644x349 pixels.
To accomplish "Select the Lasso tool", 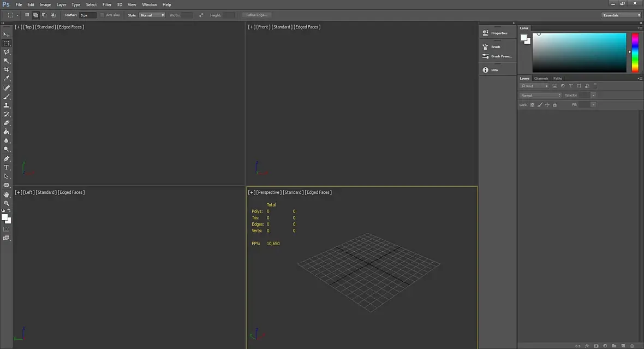I will point(7,52).
